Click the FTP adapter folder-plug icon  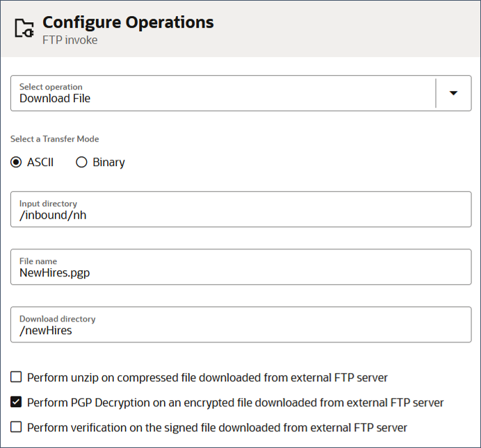(24, 28)
